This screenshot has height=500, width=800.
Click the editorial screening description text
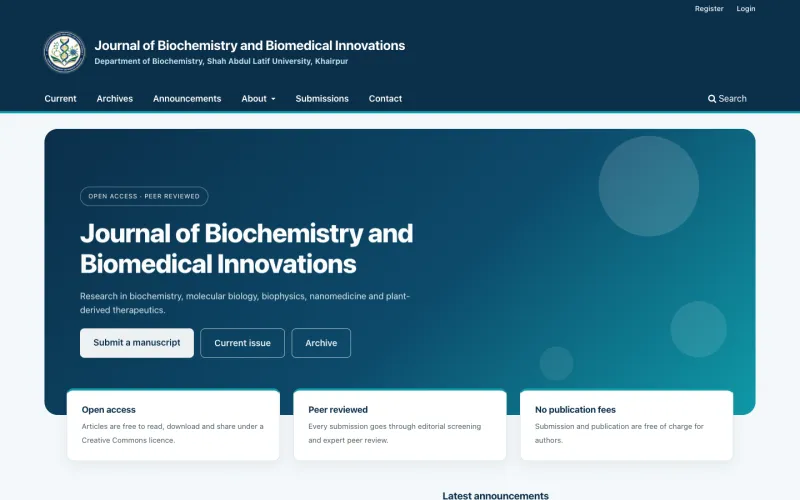click(394, 433)
